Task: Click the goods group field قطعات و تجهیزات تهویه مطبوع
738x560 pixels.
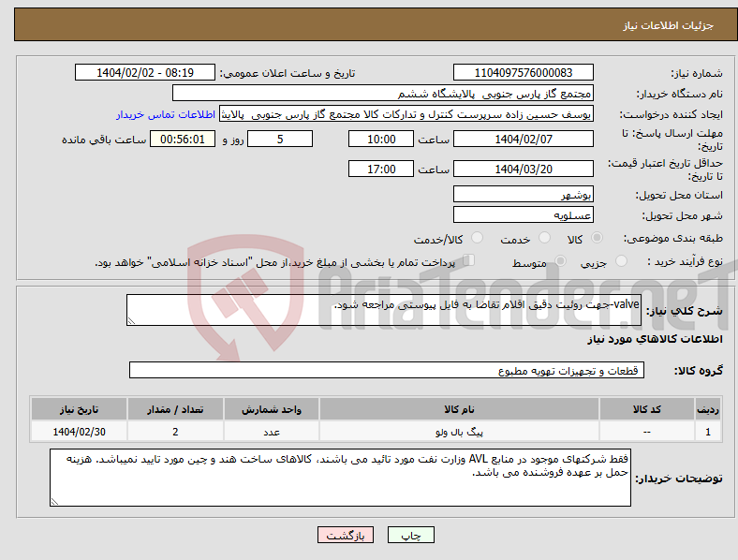Action: (387, 370)
